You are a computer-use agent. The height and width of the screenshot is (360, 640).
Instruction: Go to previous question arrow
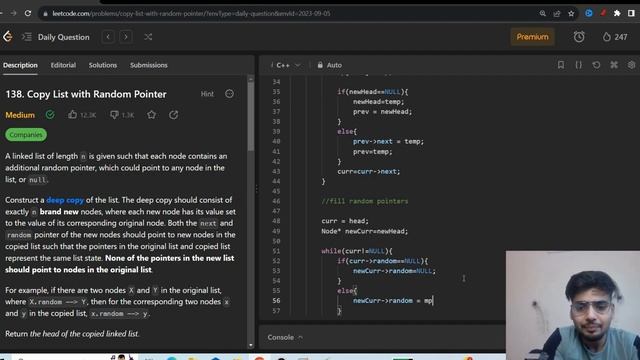tap(108, 37)
